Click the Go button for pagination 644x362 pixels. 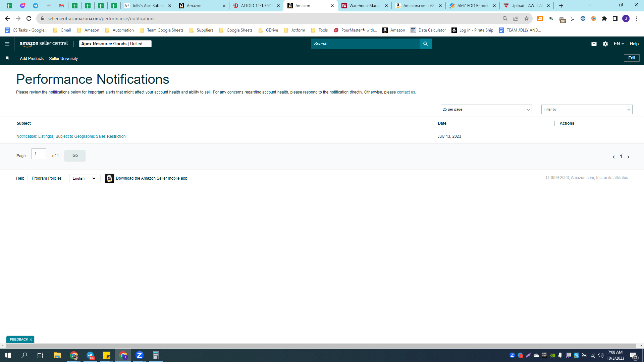[75, 156]
